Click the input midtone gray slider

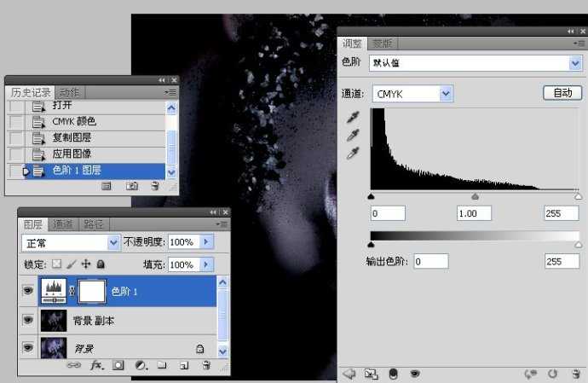click(x=476, y=196)
